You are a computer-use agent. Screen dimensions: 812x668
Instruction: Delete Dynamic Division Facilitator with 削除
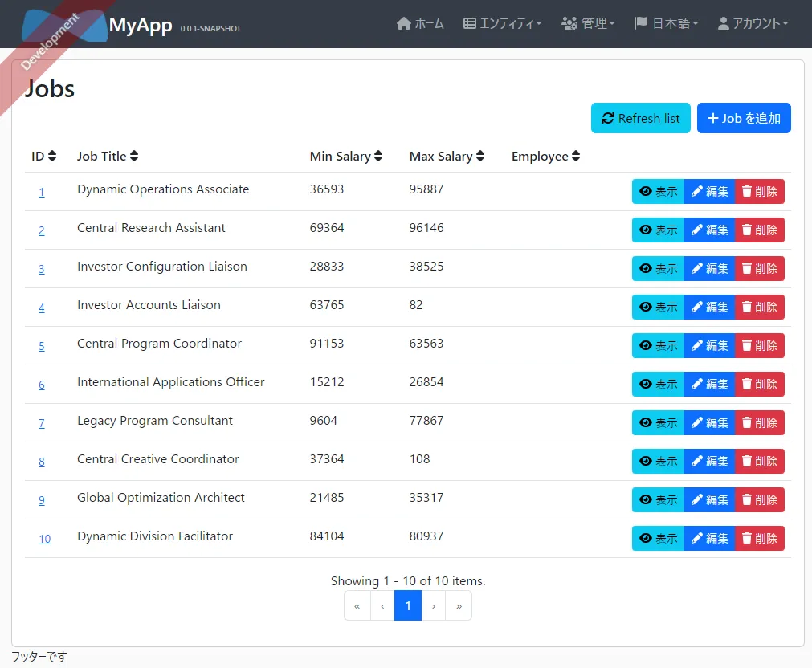coord(760,539)
